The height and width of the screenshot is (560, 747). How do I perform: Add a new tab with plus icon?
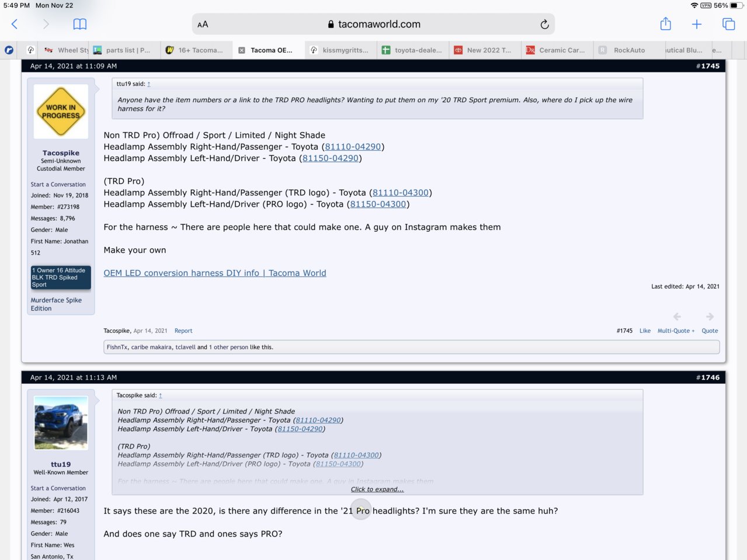click(697, 24)
